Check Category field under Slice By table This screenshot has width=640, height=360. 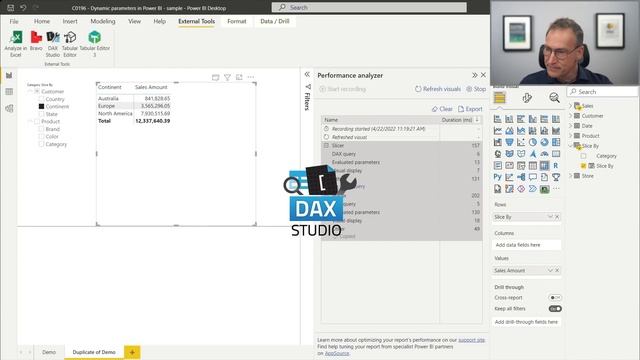583,156
